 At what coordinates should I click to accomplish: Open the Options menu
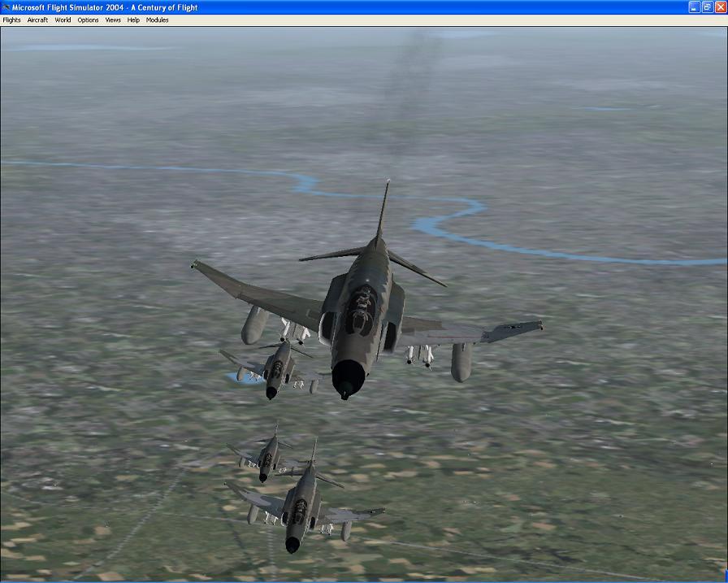(x=88, y=20)
